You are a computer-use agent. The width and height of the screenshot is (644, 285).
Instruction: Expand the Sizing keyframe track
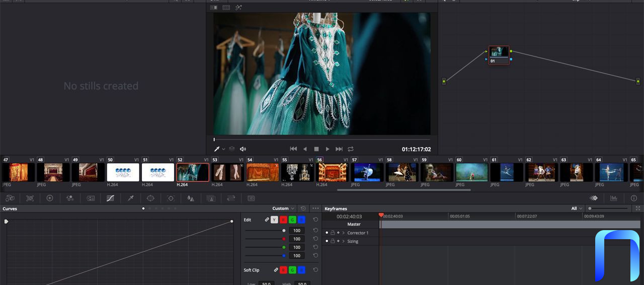[x=343, y=241]
